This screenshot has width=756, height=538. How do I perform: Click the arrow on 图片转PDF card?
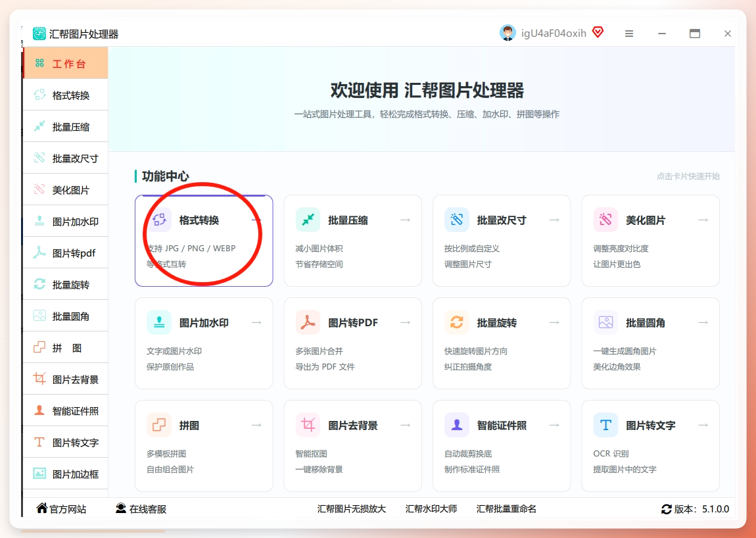[x=406, y=322]
